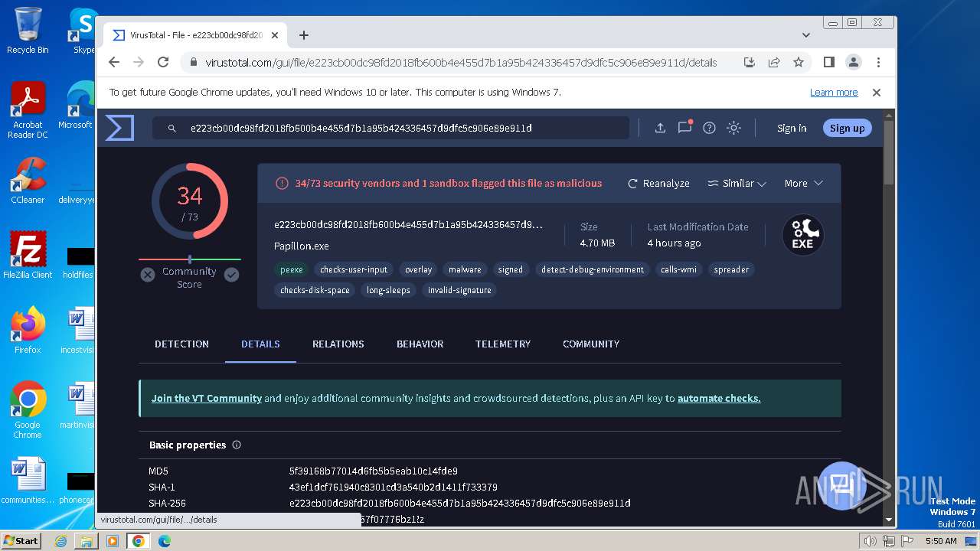
Task: Vote positive with the check community score icon
Action: tap(231, 274)
